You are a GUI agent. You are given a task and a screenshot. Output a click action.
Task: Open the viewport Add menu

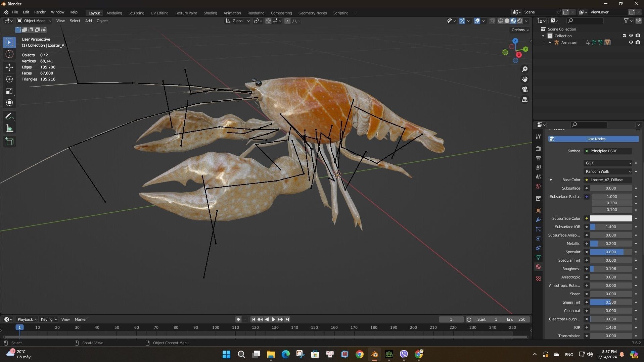pos(88,21)
